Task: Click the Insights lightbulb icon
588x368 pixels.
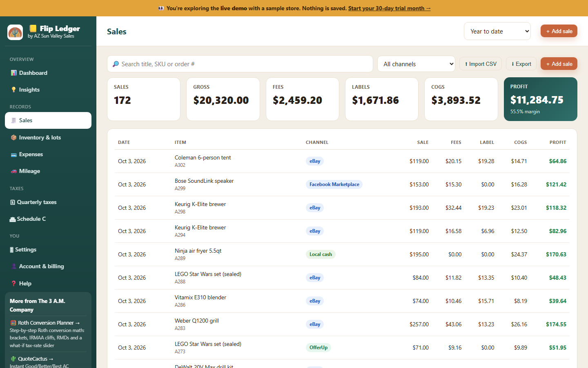Action: [14, 90]
